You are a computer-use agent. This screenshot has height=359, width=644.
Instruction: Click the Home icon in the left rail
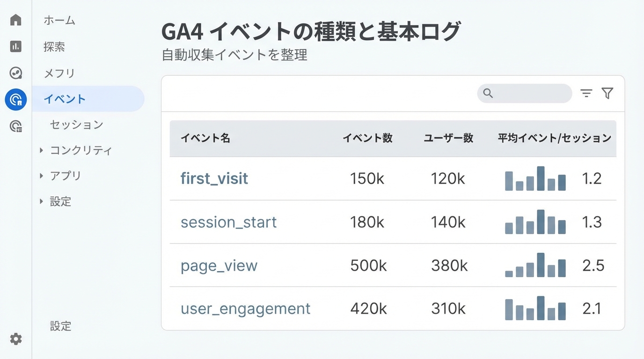(15, 20)
